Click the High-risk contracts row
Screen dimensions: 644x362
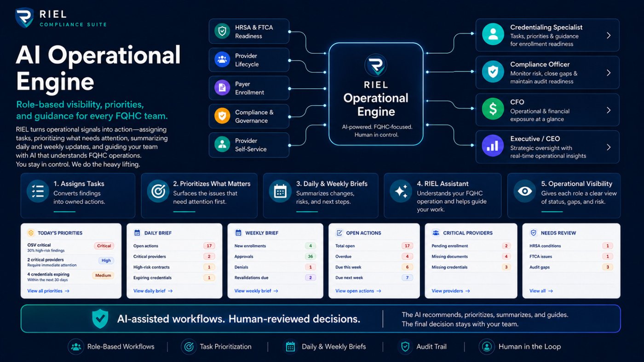pyautogui.click(x=174, y=267)
